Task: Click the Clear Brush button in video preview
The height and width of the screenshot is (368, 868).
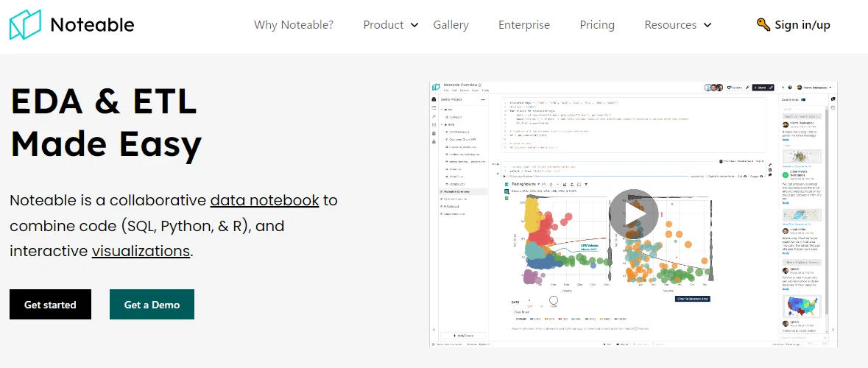Action: [522, 312]
